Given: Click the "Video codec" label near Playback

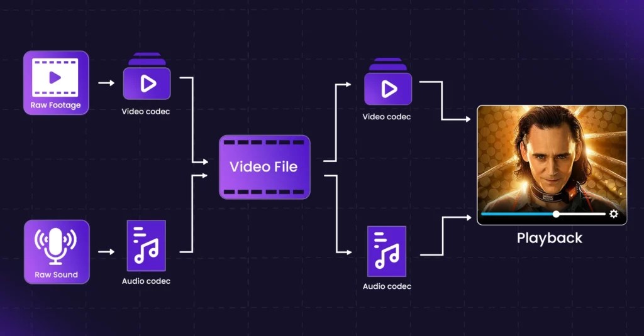Looking at the screenshot, I should point(387,117).
